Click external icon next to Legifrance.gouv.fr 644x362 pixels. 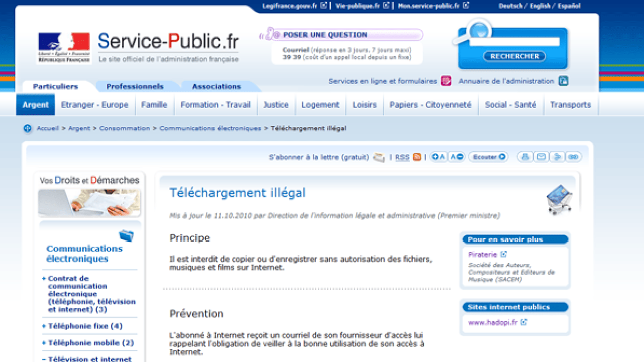(x=324, y=6)
